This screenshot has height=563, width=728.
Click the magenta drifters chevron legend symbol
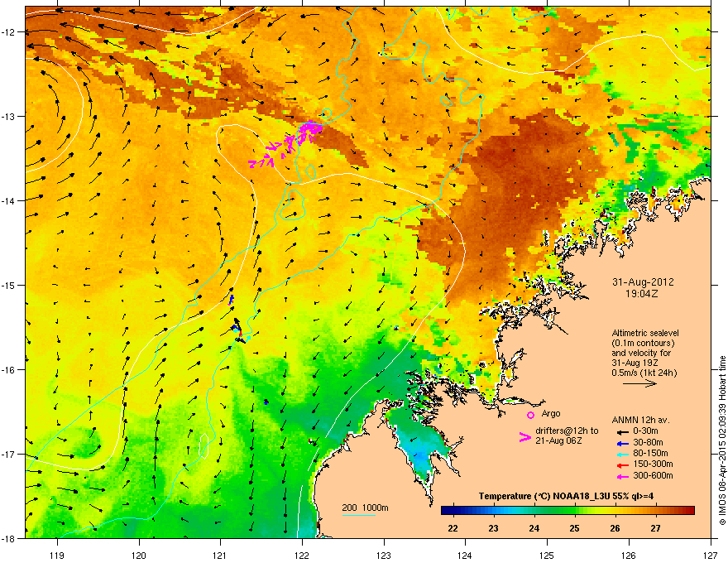click(x=524, y=436)
